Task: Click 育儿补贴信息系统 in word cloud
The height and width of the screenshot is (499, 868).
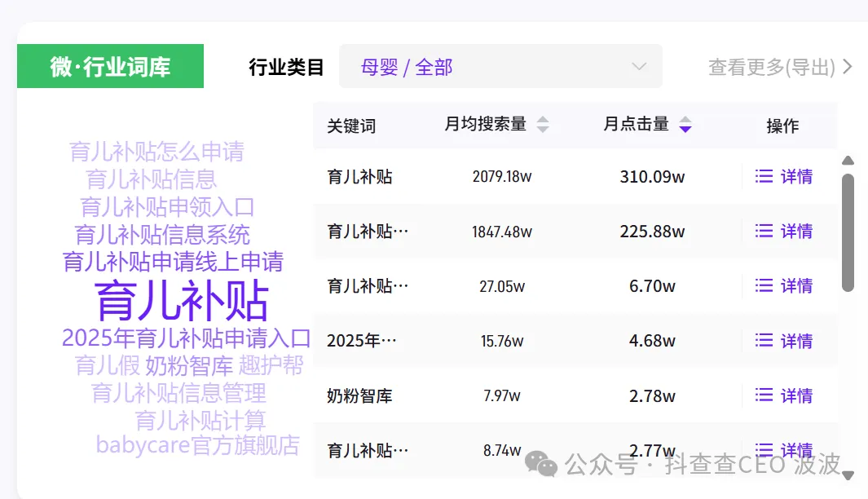Action: (x=162, y=235)
